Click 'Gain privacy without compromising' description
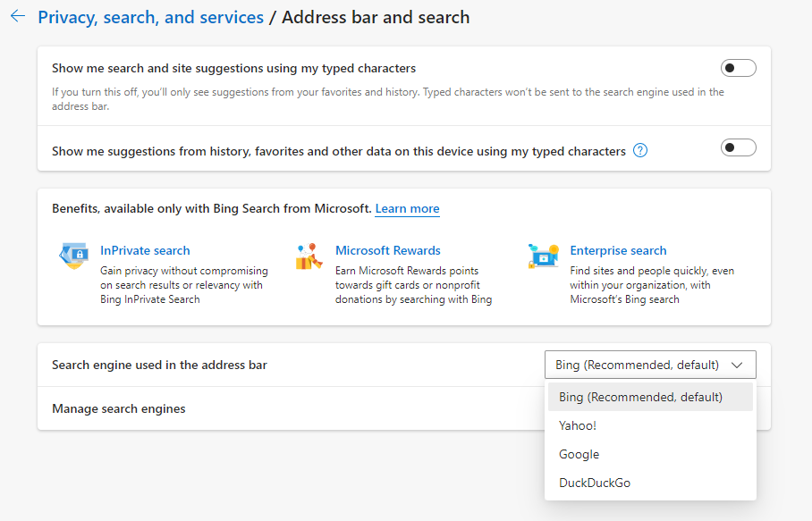 click(184, 285)
